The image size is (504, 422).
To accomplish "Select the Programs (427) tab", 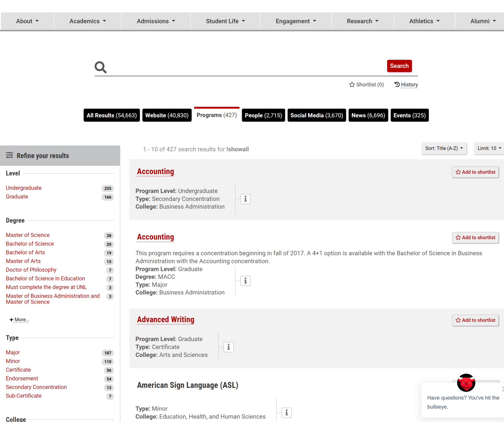I will (x=216, y=115).
